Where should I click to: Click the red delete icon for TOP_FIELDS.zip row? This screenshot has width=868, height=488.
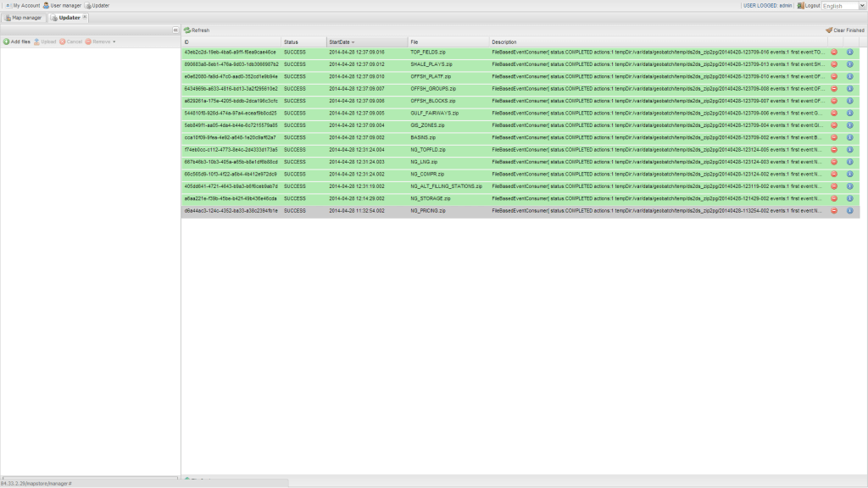834,52
